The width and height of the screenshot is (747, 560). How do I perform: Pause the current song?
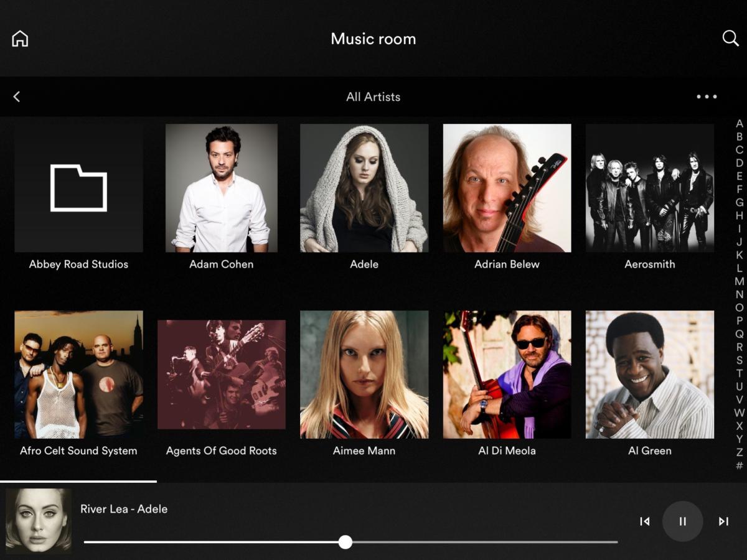click(682, 521)
